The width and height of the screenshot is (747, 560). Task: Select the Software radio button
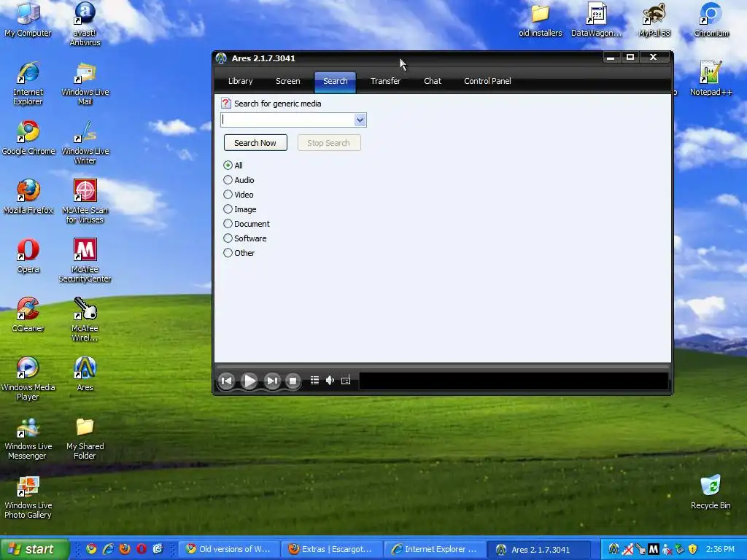(228, 238)
